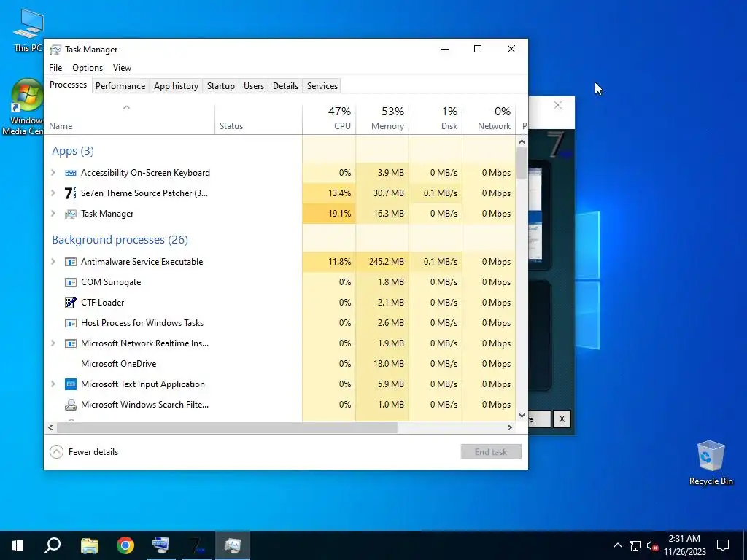This screenshot has height=560, width=747.
Task: Click the X button in patcher window
Action: pyautogui.click(x=562, y=419)
